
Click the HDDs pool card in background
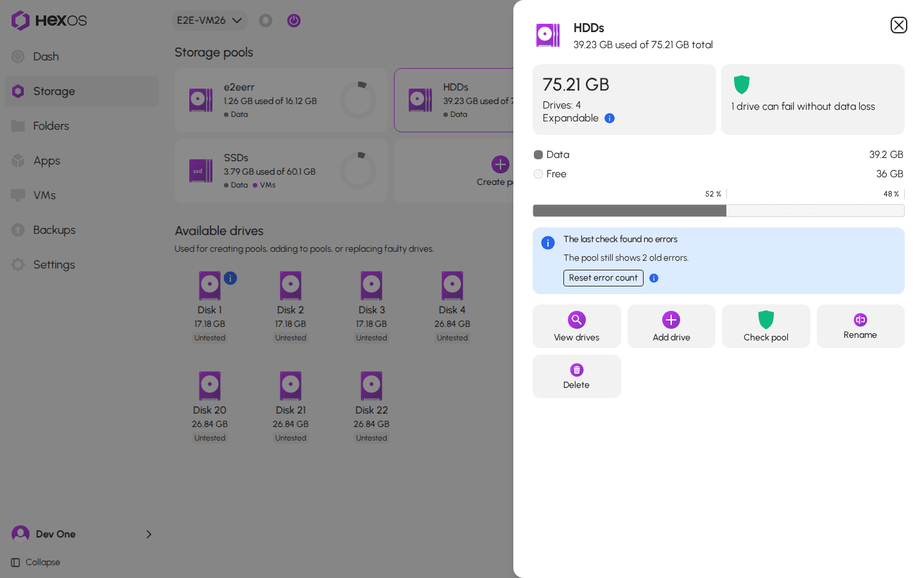pyautogui.click(x=454, y=100)
